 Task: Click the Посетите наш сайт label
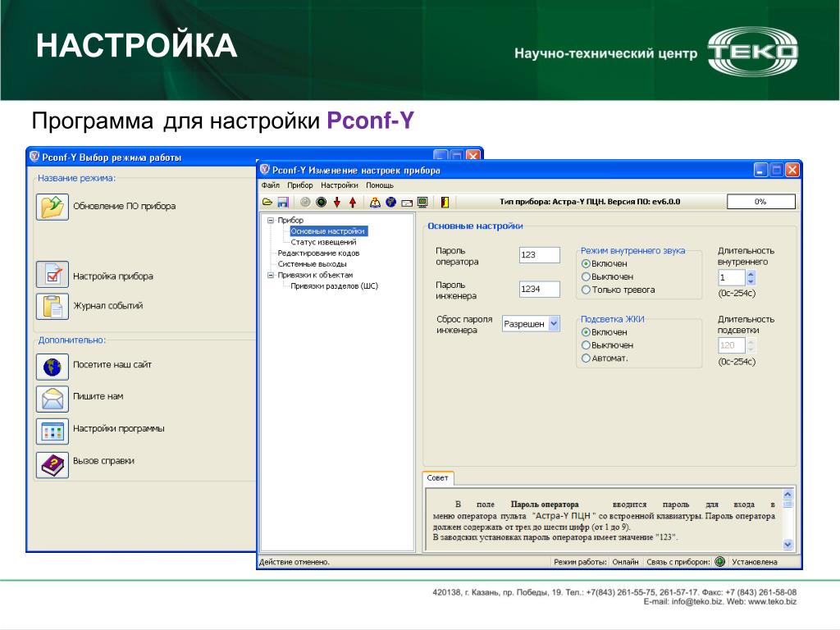click(x=112, y=365)
